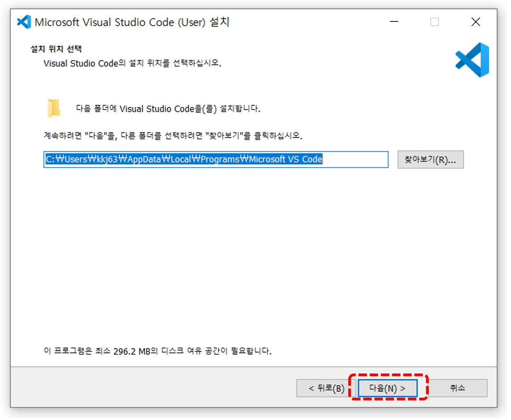Click the 설치 위치 선택 heading
This screenshot has width=511, height=420.
pyautogui.click(x=56, y=50)
